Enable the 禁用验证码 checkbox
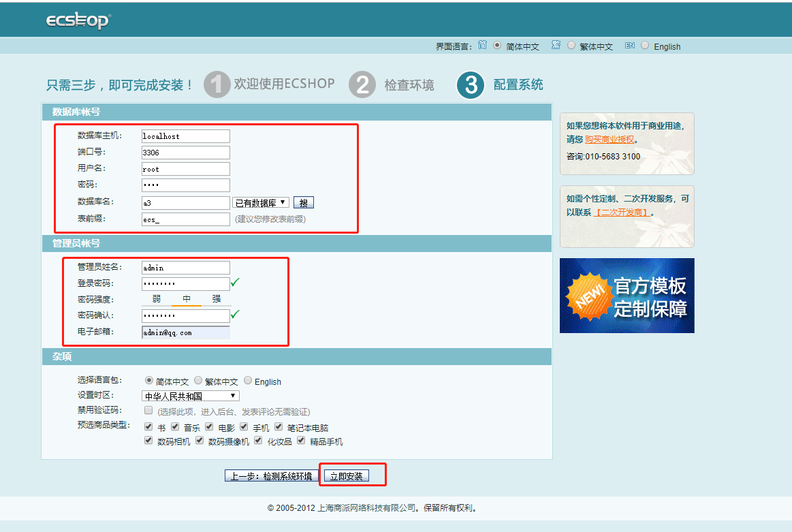Image resolution: width=792 pixels, height=532 pixels. pyautogui.click(x=148, y=410)
